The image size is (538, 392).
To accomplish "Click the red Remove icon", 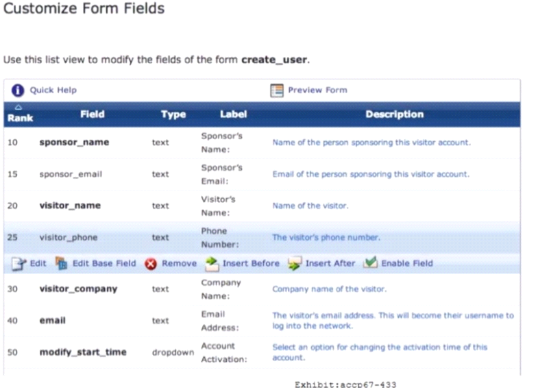I will (x=151, y=263).
